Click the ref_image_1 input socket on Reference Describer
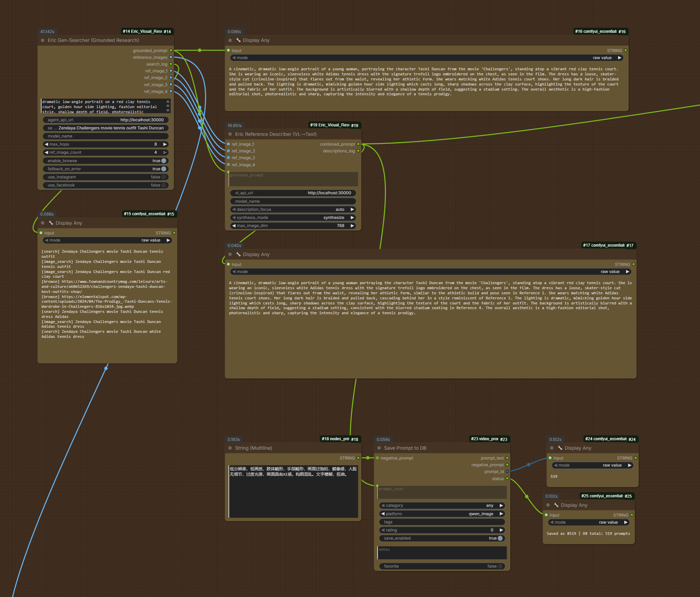The width and height of the screenshot is (700, 597). tap(228, 144)
